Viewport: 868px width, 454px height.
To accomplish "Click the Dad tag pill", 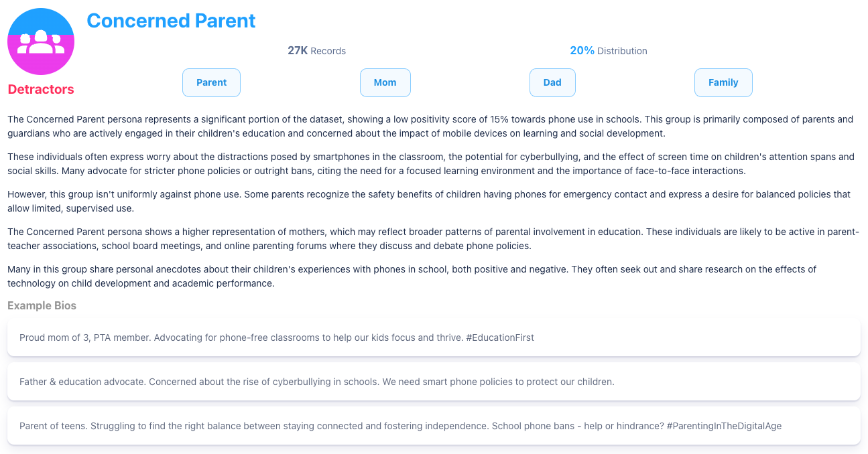I will click(552, 82).
